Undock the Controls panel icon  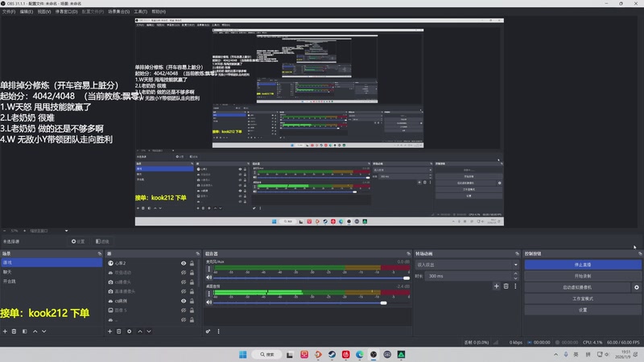click(x=640, y=253)
